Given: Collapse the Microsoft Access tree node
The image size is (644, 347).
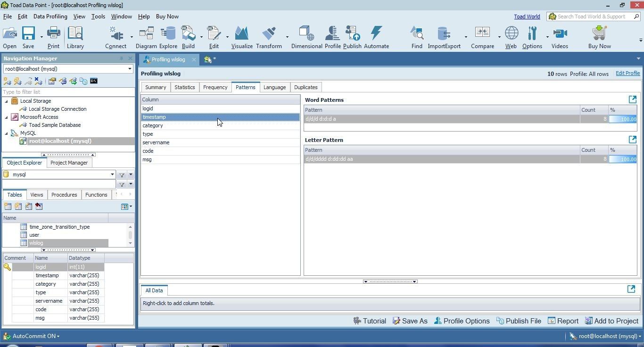Looking at the screenshot, I should point(7,117).
